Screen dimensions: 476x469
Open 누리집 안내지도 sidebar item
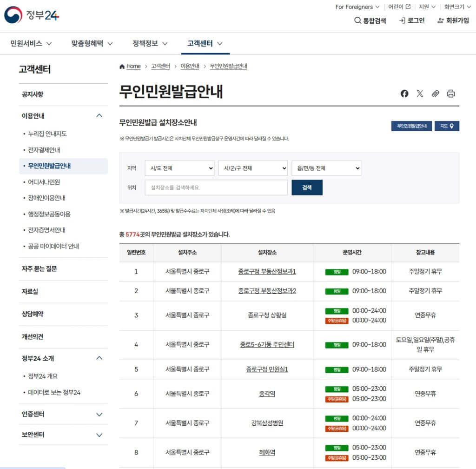(x=47, y=134)
